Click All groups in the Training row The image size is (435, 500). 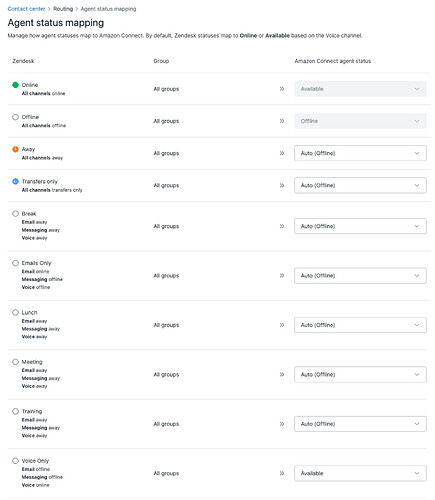166,424
